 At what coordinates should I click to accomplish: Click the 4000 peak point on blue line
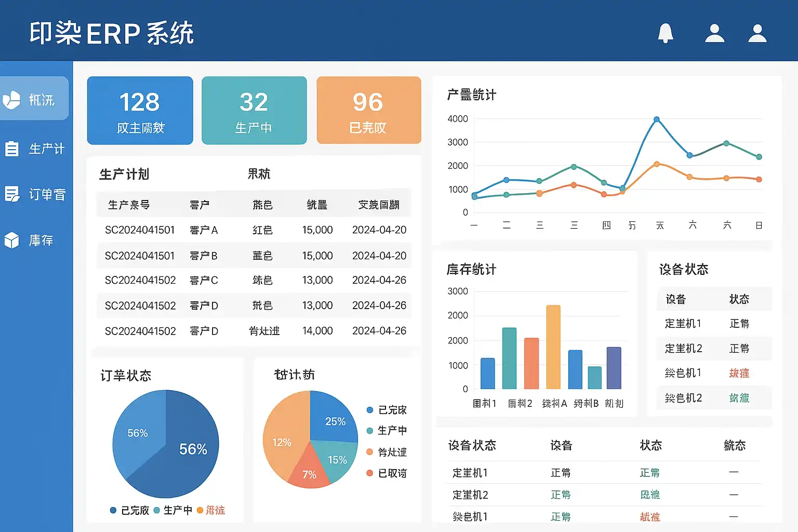point(657,119)
